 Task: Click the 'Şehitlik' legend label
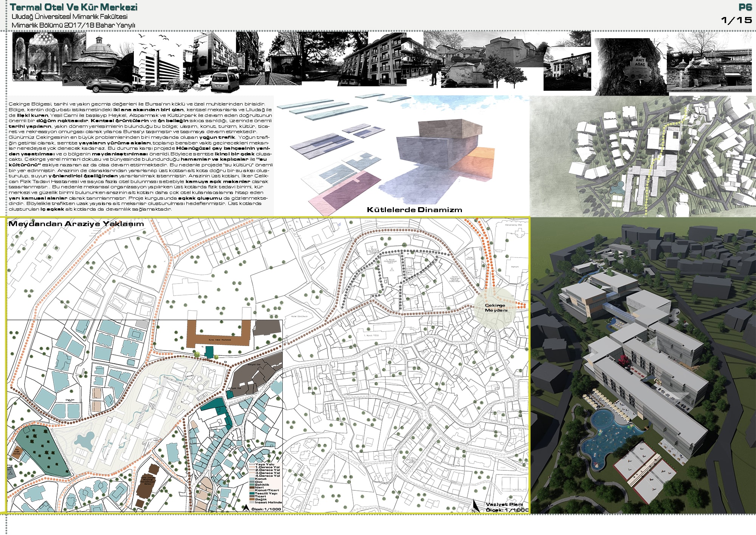point(262,485)
